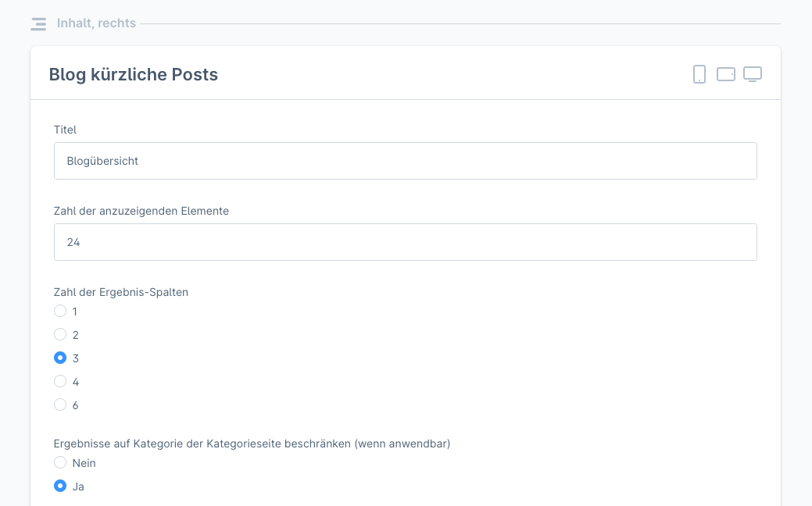Select the desktop monitor preview icon
This screenshot has width=812, height=506.
click(x=753, y=74)
